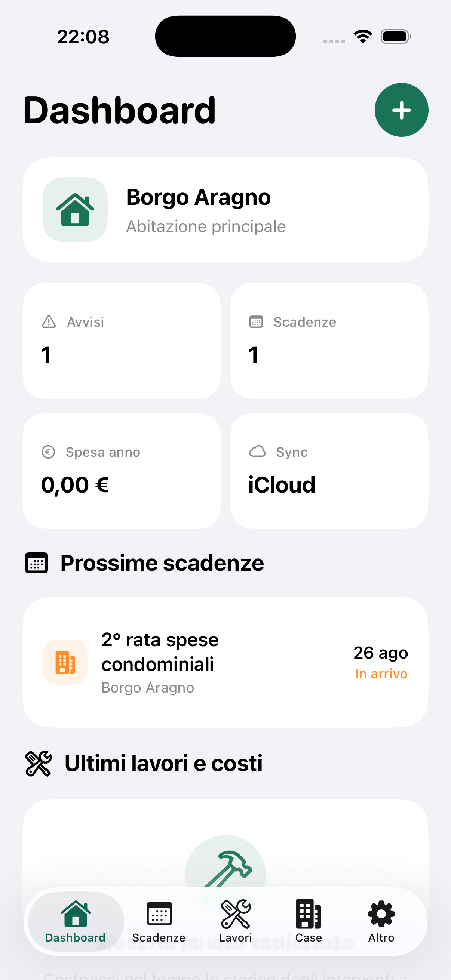The height and width of the screenshot is (980, 451).
Task: Tap the Wi-Fi status icon
Action: coord(363,37)
